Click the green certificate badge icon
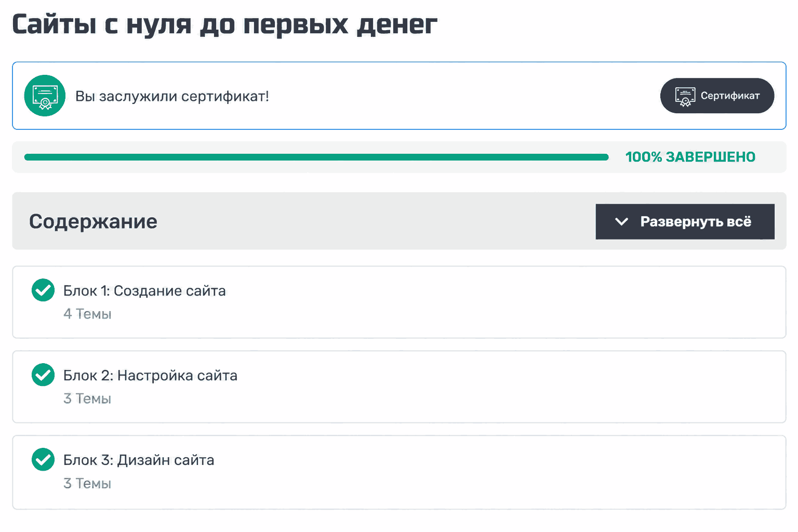This screenshot has height=532, width=798. coord(45,96)
